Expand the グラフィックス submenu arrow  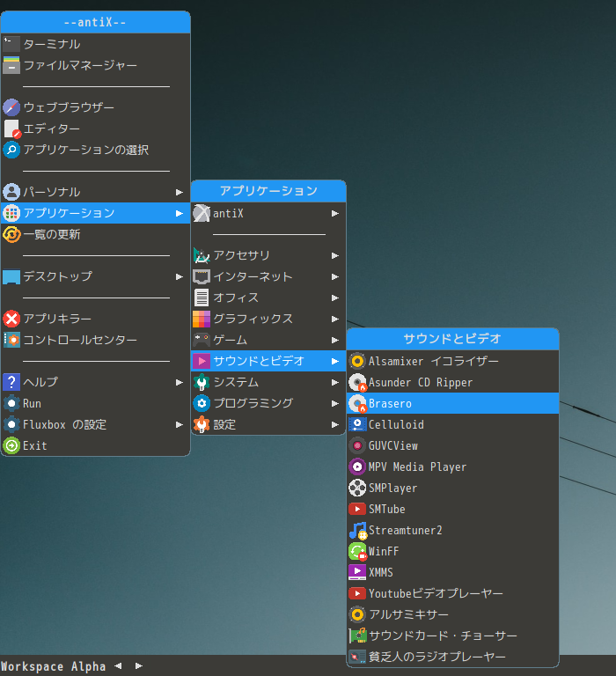[335, 319]
